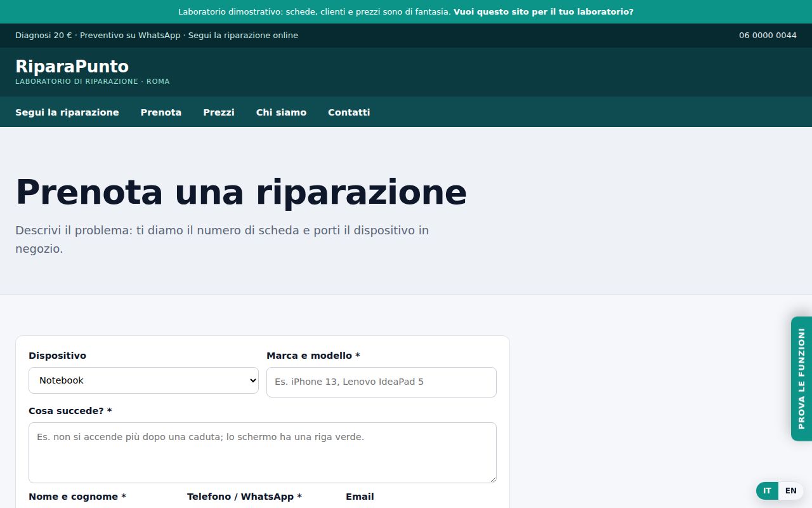Click the 'Cosa succede? *' label
The image size is (812, 508).
pos(70,411)
